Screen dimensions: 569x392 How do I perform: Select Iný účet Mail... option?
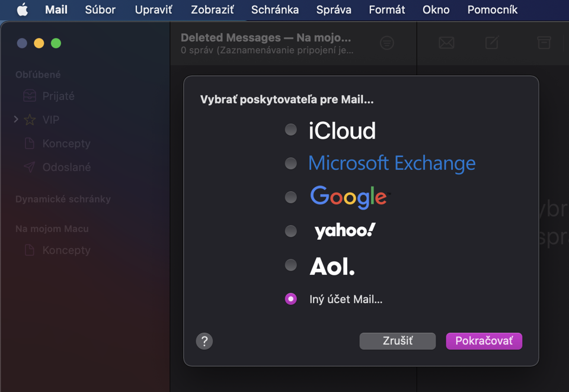tap(290, 299)
